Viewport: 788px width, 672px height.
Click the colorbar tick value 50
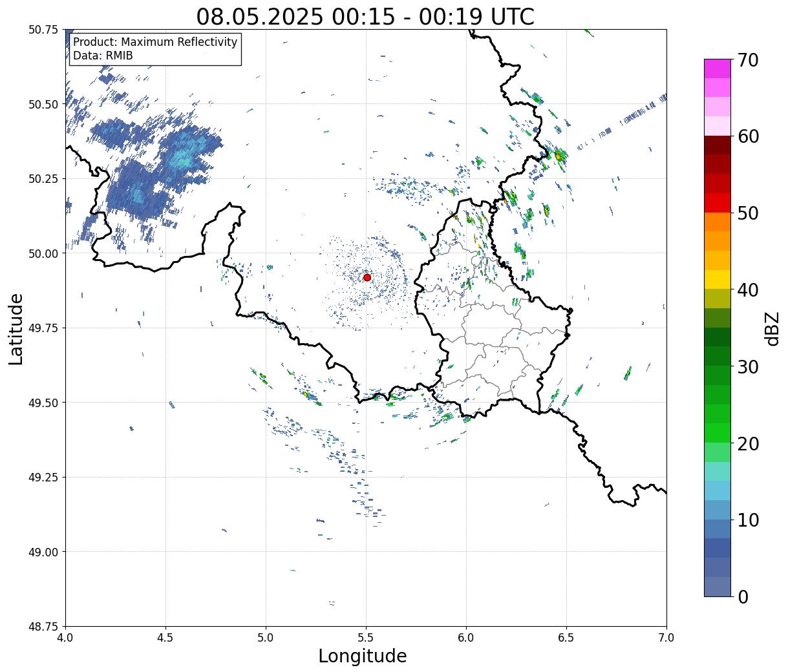[x=747, y=213]
